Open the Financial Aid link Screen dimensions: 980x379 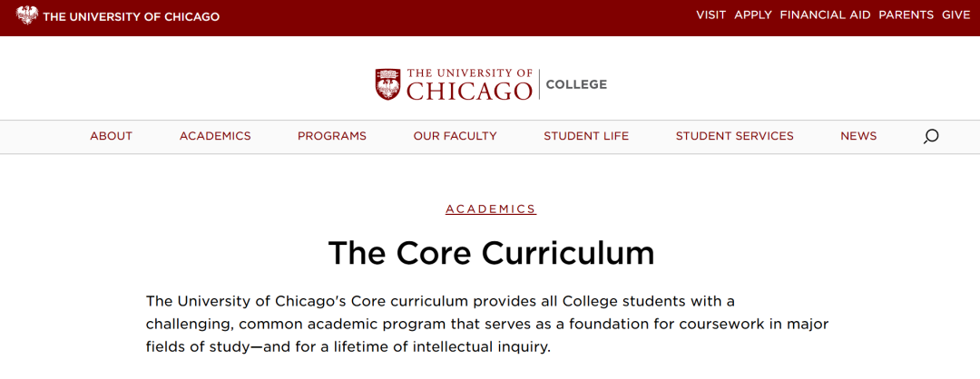[825, 15]
